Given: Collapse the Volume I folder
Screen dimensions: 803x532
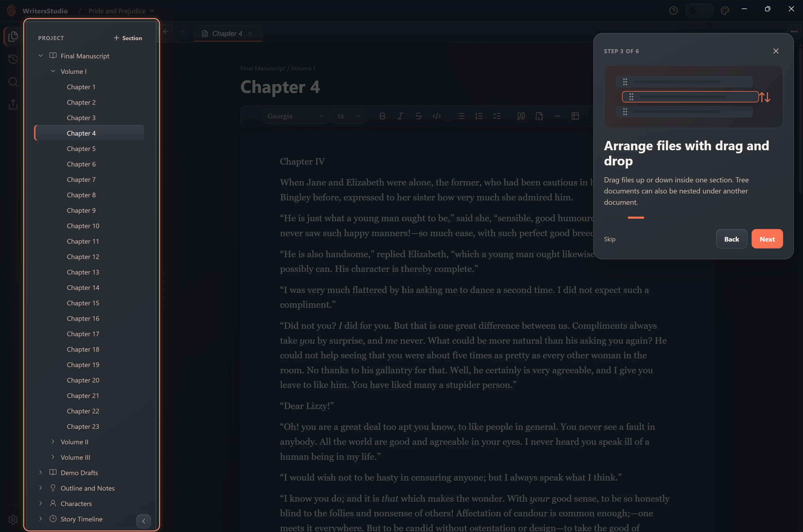Looking at the screenshot, I should point(53,71).
